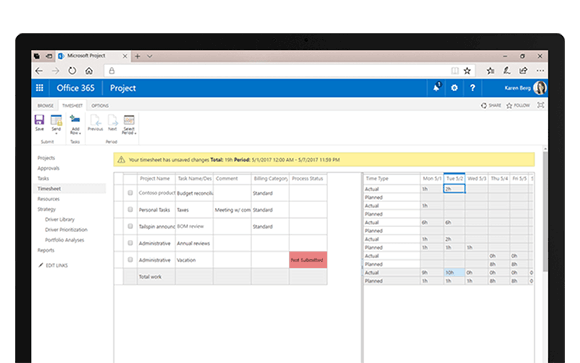Image resolution: width=580 pixels, height=363 pixels.
Task: Click Karen Berg profile picture
Action: 540,88
